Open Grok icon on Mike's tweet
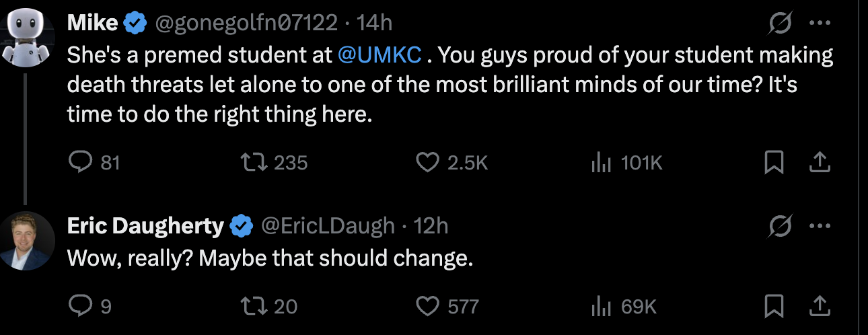This screenshot has height=335, width=868. coord(781,25)
